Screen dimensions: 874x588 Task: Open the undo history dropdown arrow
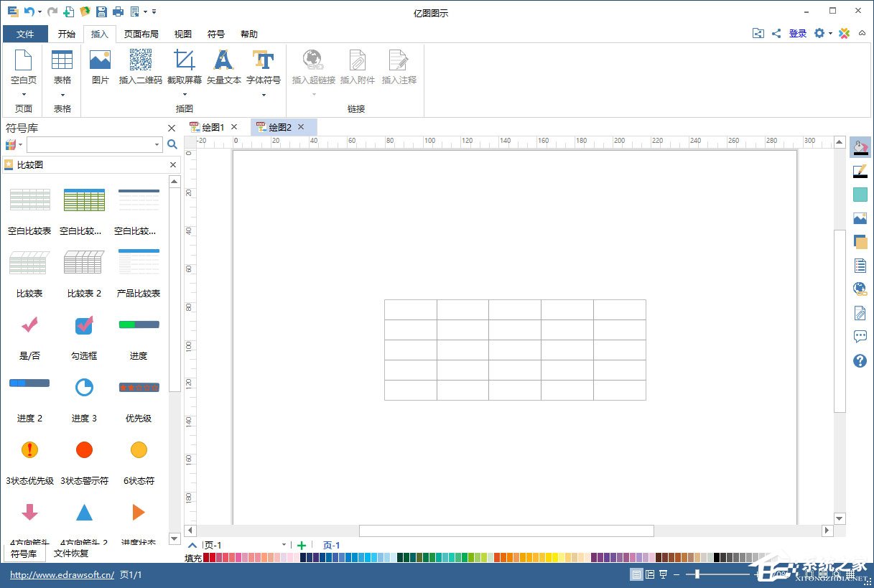coord(40,12)
